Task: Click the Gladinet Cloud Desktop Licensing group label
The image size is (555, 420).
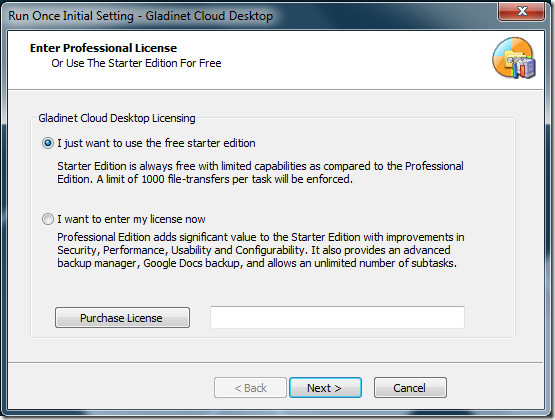Action: click(x=117, y=118)
